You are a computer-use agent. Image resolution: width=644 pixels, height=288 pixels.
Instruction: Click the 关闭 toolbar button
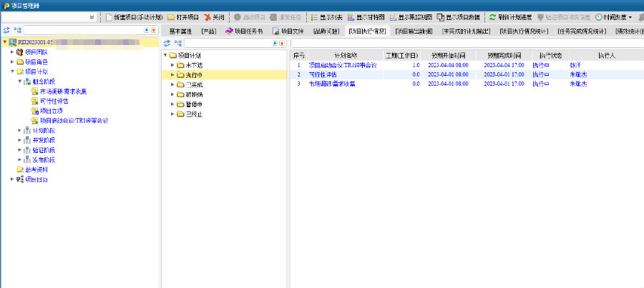point(215,18)
